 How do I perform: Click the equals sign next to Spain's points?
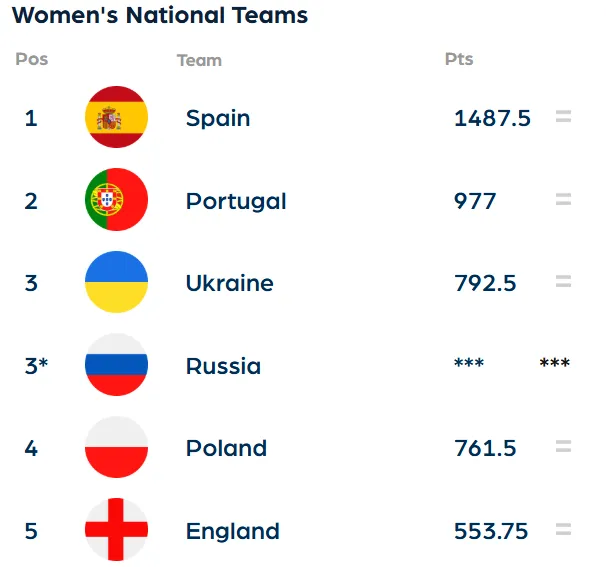[563, 117]
